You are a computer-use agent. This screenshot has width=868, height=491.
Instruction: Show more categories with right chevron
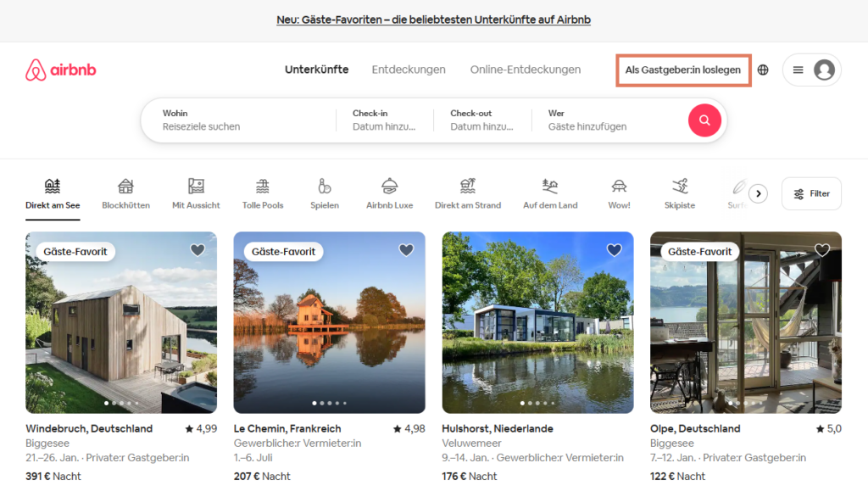click(x=758, y=193)
